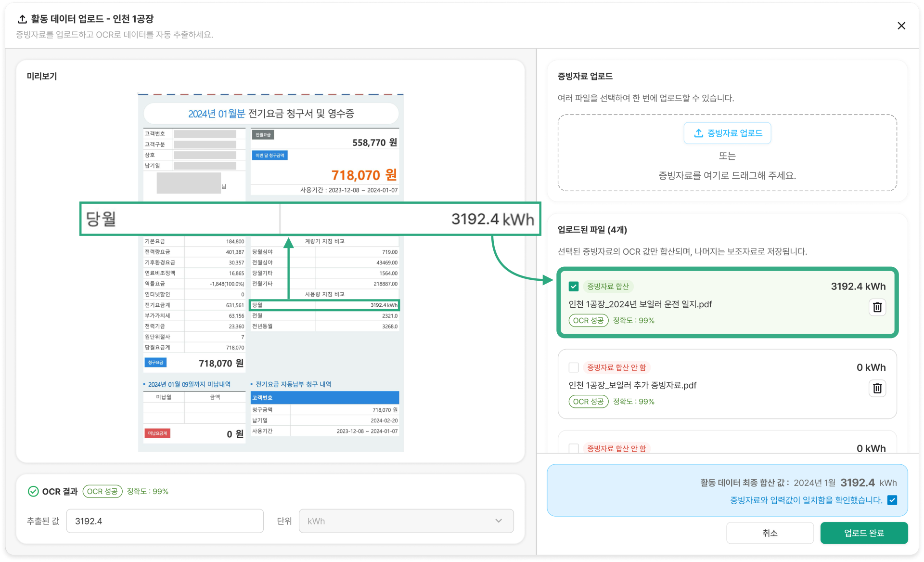
Task: Check the checkbox for 보일러 추가 증빙자료 file
Action: point(573,367)
